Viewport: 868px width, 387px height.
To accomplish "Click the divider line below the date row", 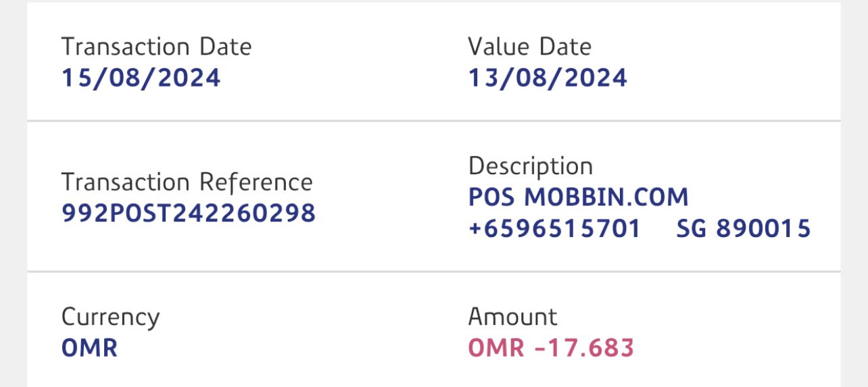I will coord(433,121).
